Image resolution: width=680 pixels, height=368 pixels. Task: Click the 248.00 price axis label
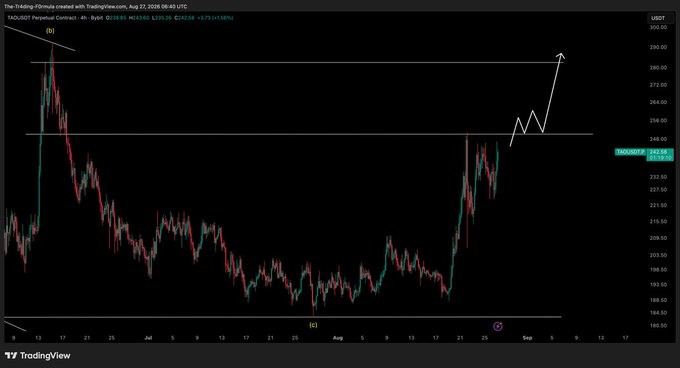point(658,139)
